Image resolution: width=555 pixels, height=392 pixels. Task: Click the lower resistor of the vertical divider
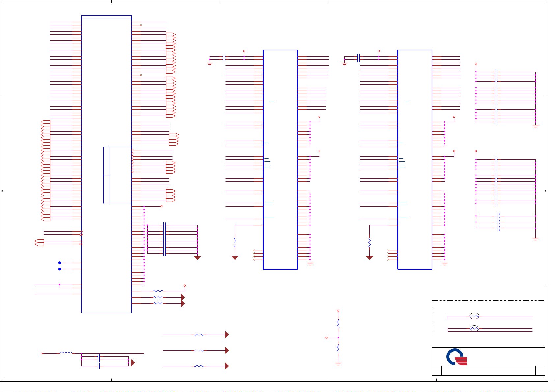point(338,349)
